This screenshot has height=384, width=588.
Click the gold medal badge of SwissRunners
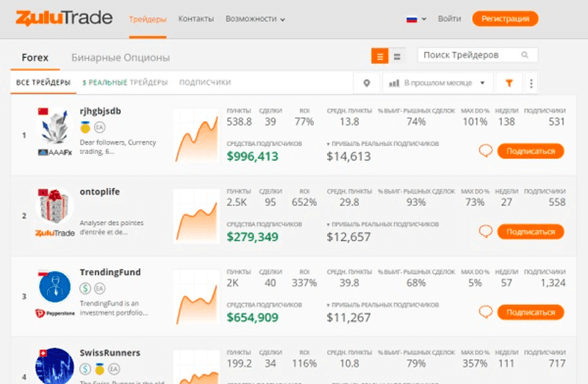tap(99, 369)
